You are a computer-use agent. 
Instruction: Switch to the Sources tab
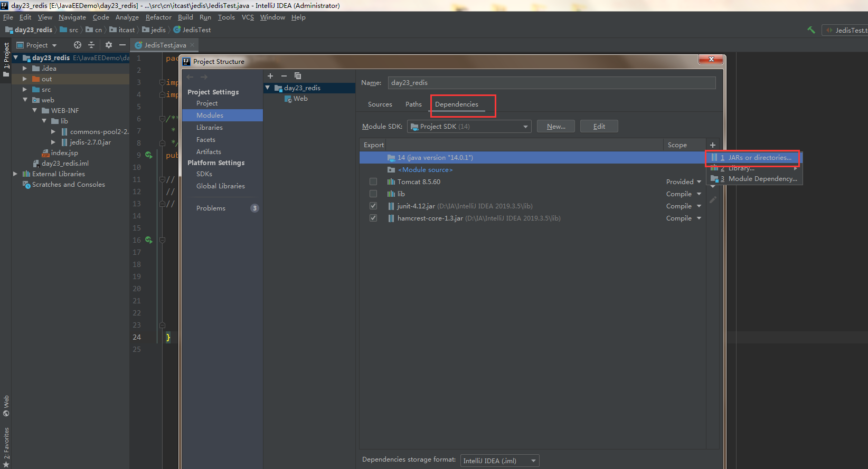tap(380, 104)
